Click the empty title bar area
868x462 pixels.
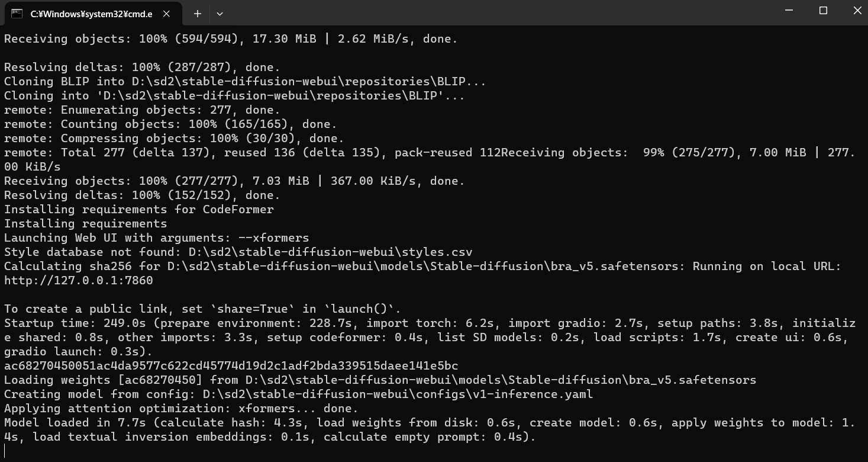coord(473,13)
